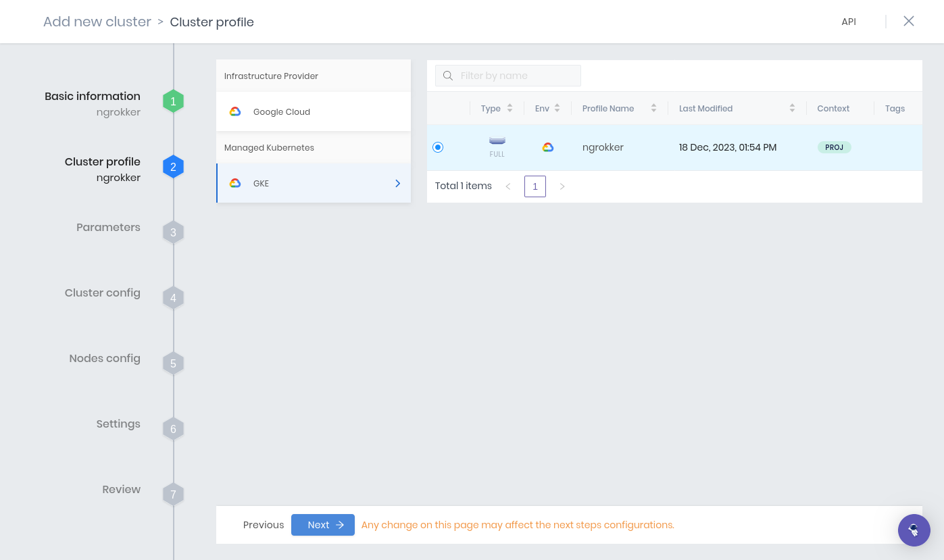Image resolution: width=944 pixels, height=560 pixels.
Task: Click the search magnifier in the filter field
Action: pos(447,75)
